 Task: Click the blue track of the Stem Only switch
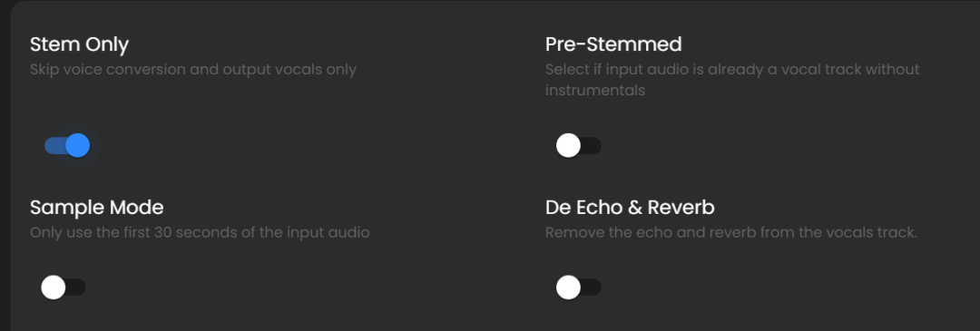click(x=54, y=145)
